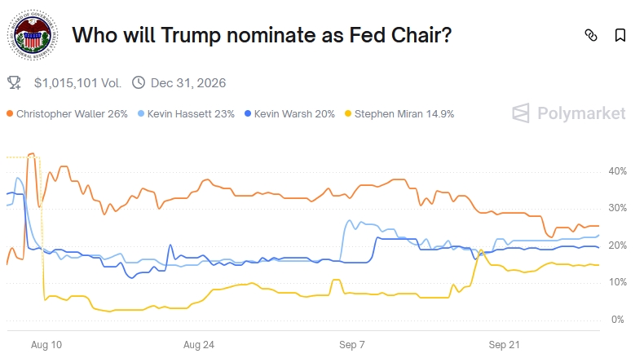Click the trophy icon beside the volume
644x358 pixels.
[x=14, y=82]
